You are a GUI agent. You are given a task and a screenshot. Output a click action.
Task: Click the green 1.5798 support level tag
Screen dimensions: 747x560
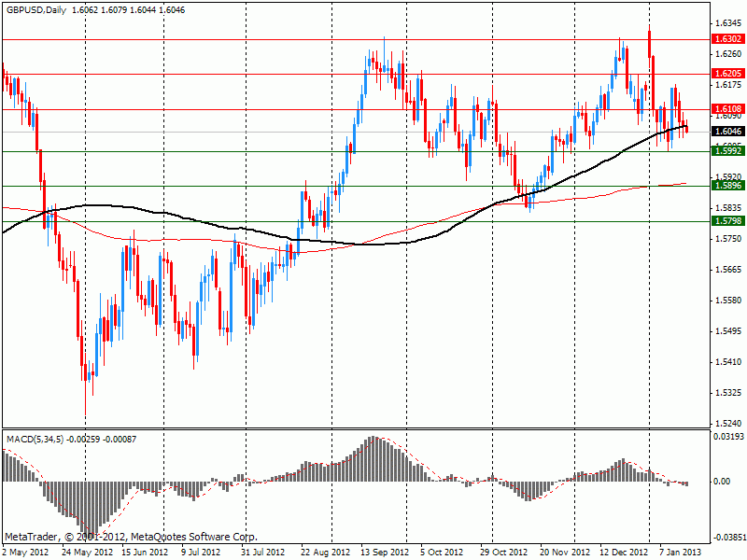pyautogui.click(x=727, y=221)
